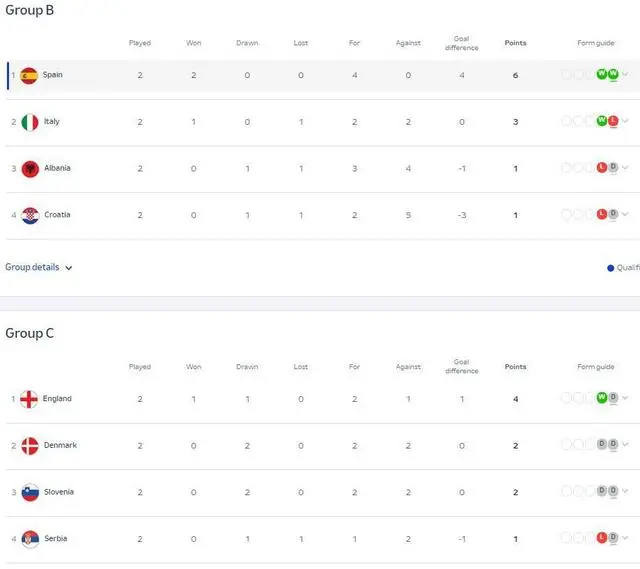Click the Denmark flag icon
The width and height of the screenshot is (640, 569).
pos(30,446)
